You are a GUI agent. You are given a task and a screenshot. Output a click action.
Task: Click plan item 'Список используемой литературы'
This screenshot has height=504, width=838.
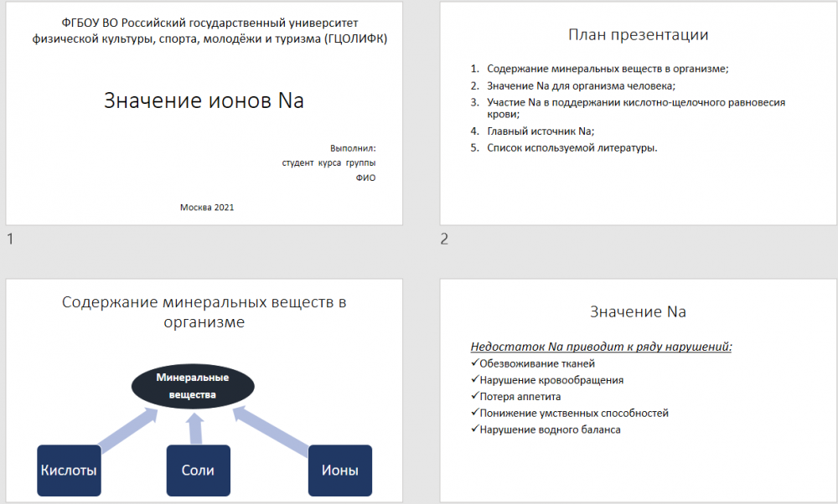point(572,148)
